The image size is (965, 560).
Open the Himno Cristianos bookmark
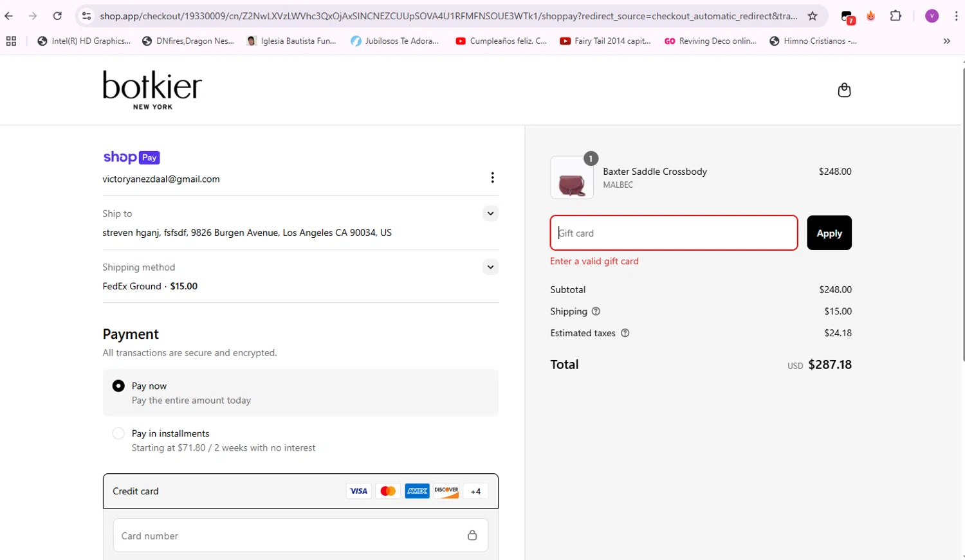pyautogui.click(x=813, y=41)
